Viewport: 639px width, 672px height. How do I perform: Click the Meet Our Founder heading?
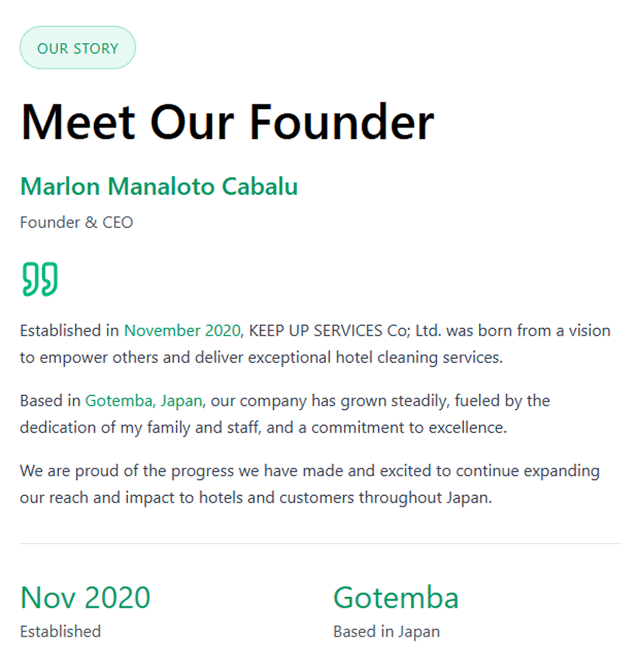[x=227, y=123]
